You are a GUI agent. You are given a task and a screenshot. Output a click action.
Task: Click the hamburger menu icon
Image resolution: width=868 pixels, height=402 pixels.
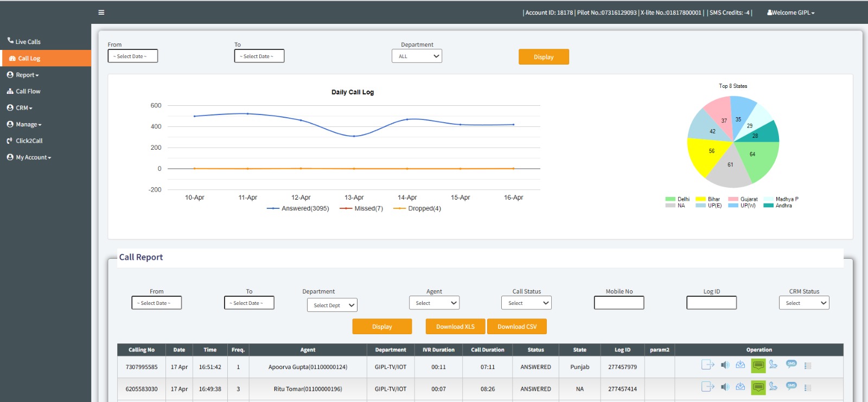[x=101, y=12]
